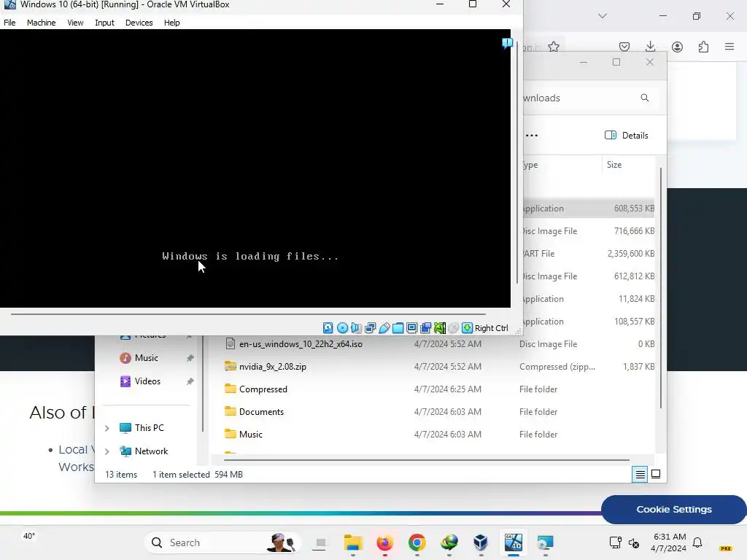The height and width of the screenshot is (560, 747).
Task: Click the muted volume tray icon
Action: (634, 542)
